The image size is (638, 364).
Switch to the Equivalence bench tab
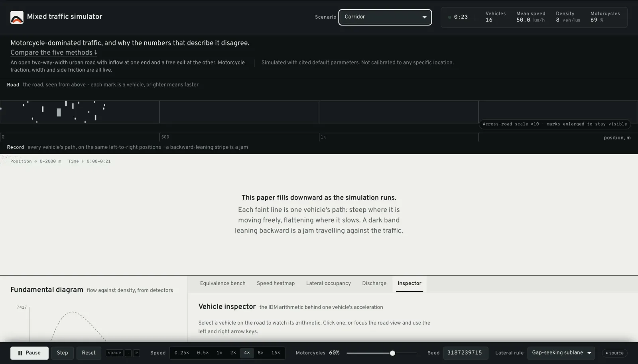(223, 284)
